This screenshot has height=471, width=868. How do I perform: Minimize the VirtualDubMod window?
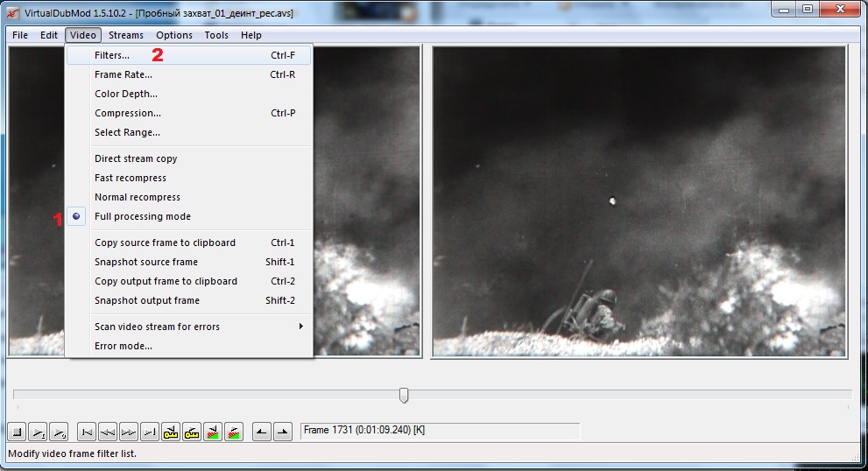(x=784, y=10)
